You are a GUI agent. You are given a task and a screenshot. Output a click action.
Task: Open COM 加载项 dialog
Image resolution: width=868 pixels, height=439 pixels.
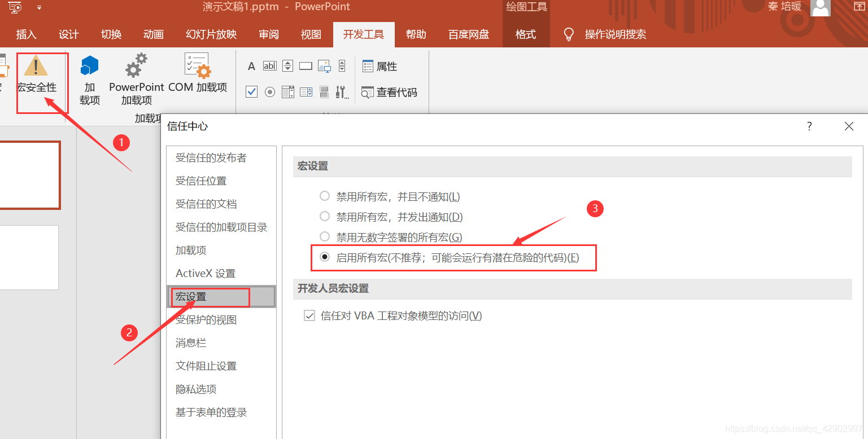[x=198, y=73]
